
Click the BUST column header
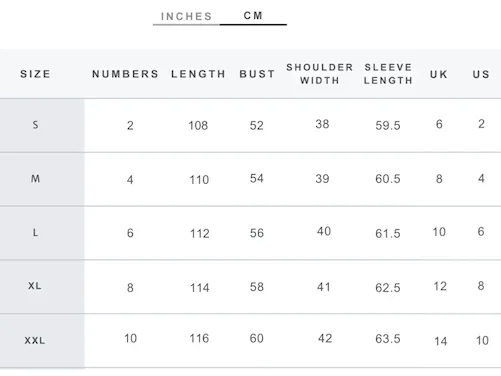[257, 74]
